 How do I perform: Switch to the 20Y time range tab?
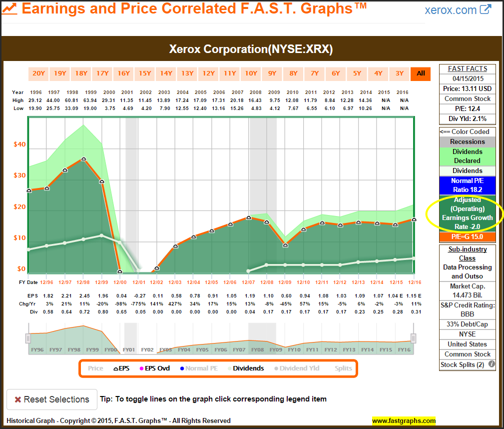pyautogui.click(x=38, y=73)
